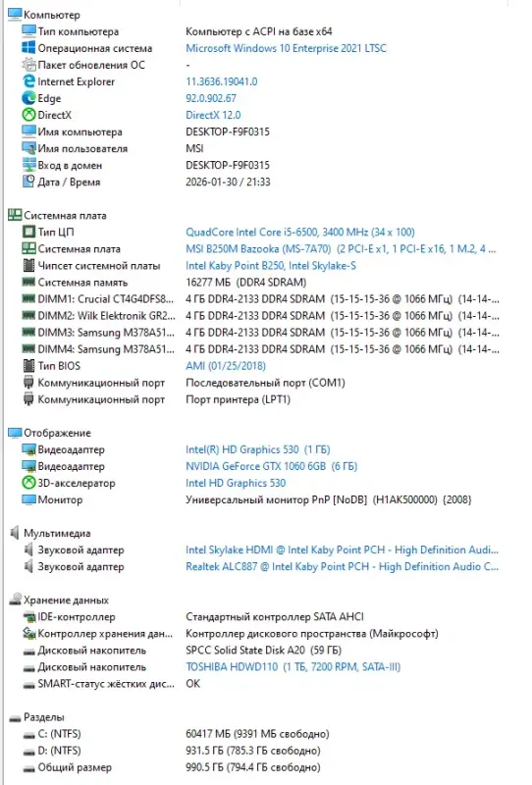532x785 pixels.
Task: Select the Имя компьютера row label
Action: point(80,131)
